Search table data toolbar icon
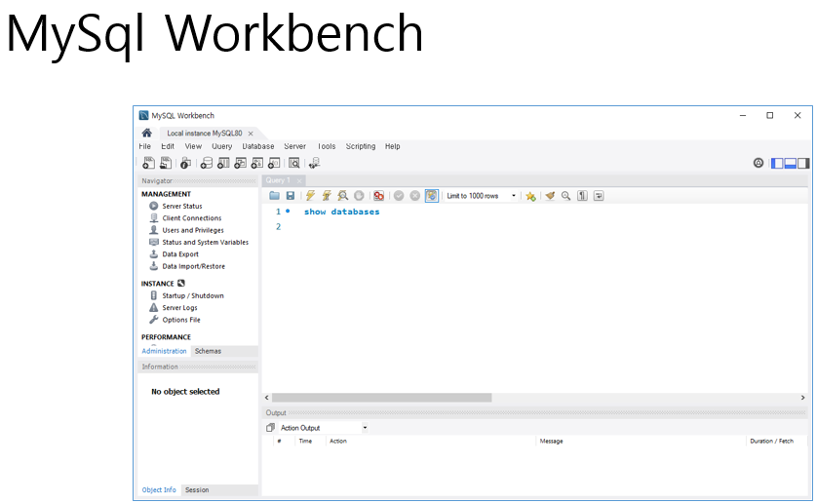817x504 pixels. click(x=294, y=163)
